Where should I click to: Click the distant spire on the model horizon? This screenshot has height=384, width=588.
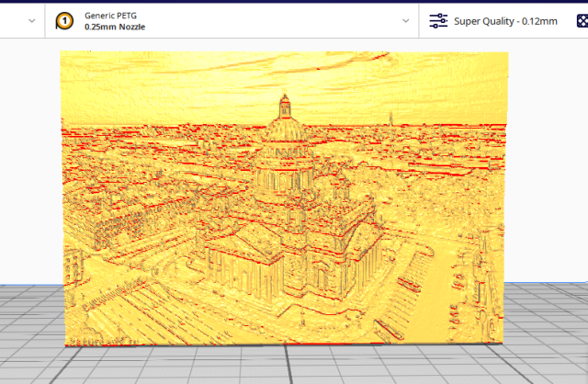tap(390, 118)
